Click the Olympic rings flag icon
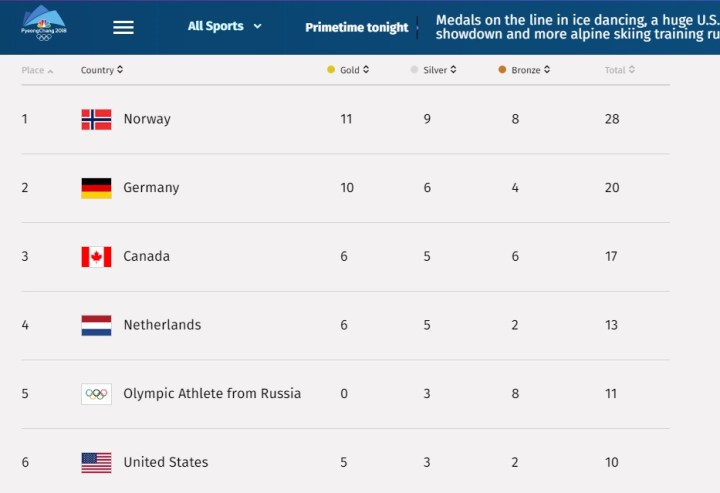 click(96, 394)
